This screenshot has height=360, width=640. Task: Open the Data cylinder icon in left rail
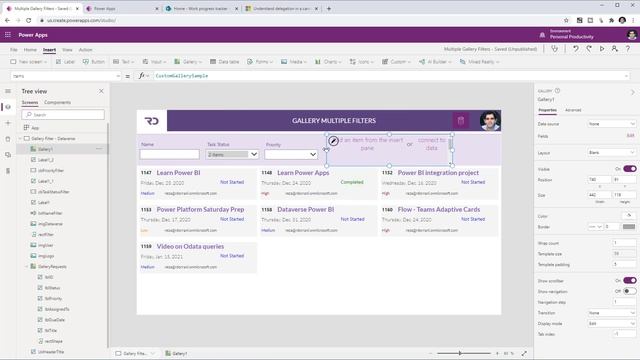pyautogui.click(x=8, y=139)
